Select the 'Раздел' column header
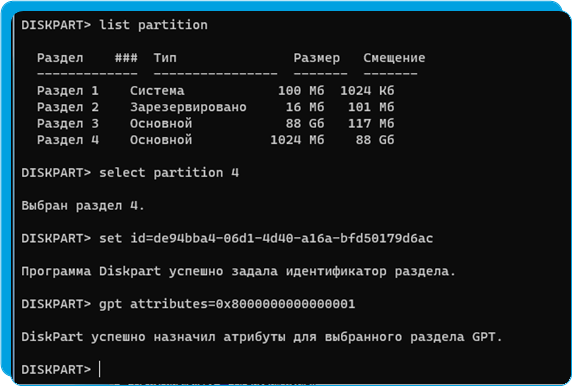Screen dimensions: 572x386 [x=60, y=58]
